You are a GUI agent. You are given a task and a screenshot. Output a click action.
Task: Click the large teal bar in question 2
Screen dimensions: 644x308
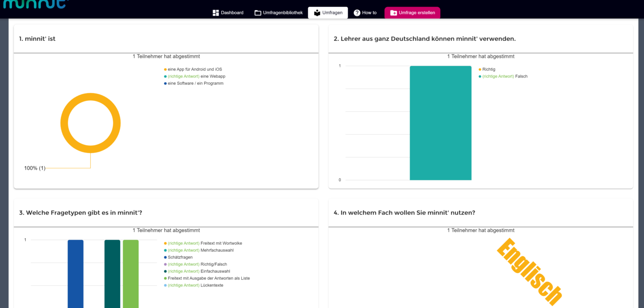tap(440, 123)
